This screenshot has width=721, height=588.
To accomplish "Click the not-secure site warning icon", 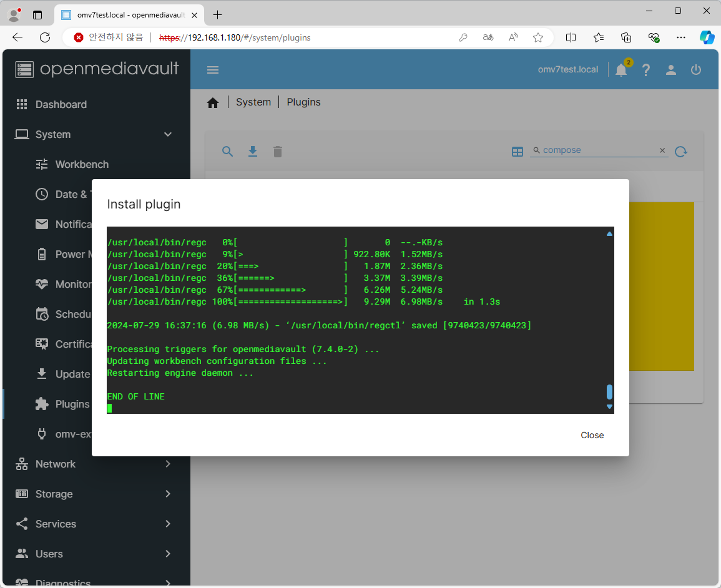I will point(79,37).
